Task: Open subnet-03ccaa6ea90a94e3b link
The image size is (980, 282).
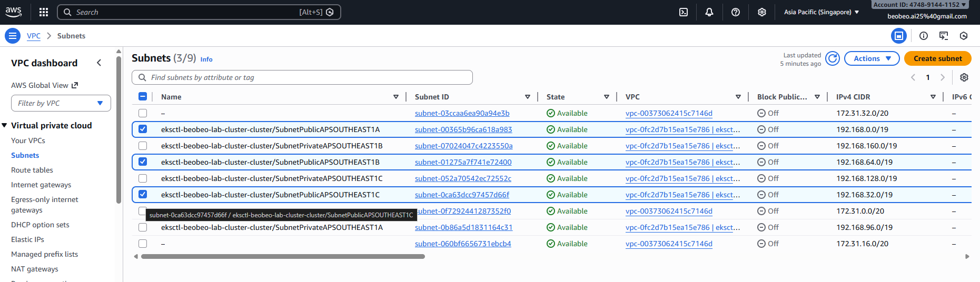Action: (462, 113)
